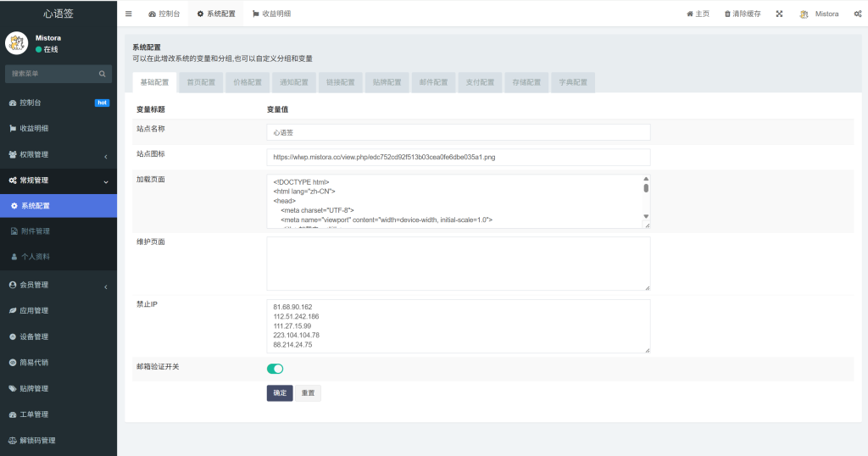Open 工单管理 in the sidebar
The image size is (868, 456).
(58, 414)
